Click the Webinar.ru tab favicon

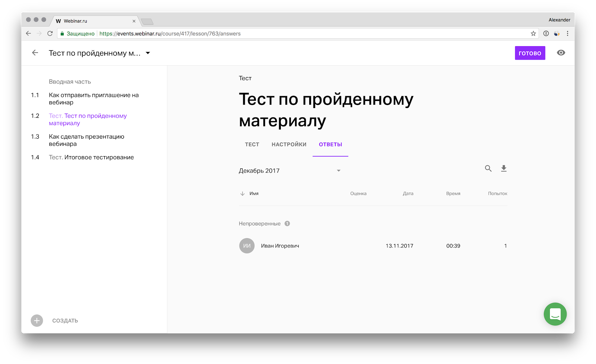click(58, 21)
